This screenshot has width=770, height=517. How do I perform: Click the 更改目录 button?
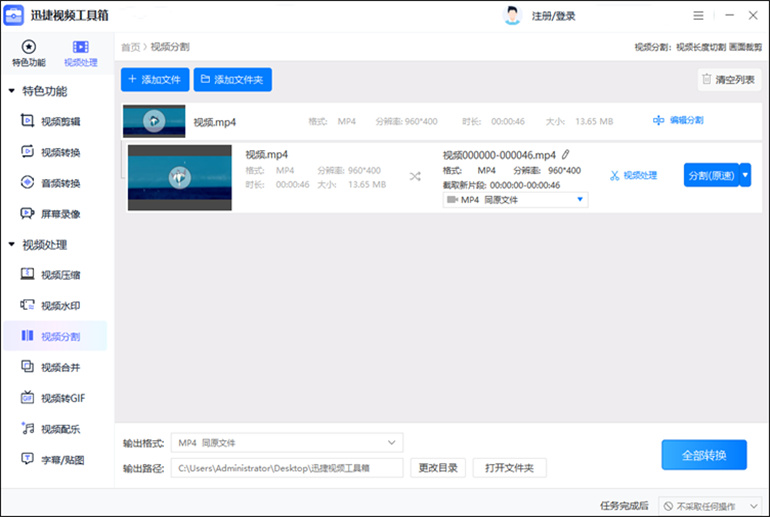tap(438, 468)
